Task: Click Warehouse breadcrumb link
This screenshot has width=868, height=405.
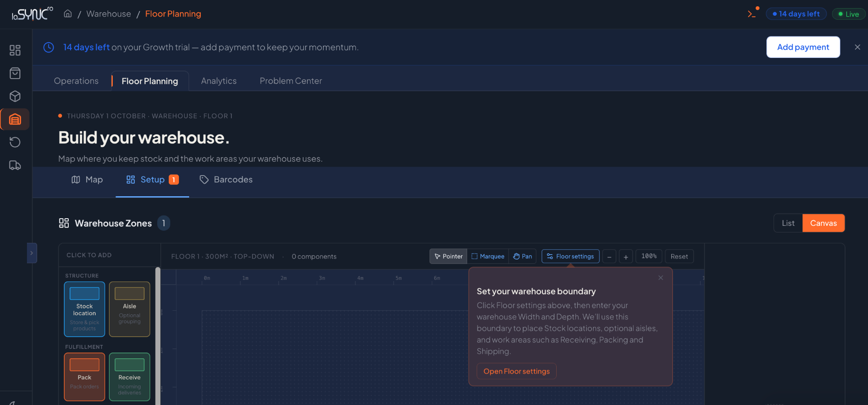Action: tap(109, 14)
